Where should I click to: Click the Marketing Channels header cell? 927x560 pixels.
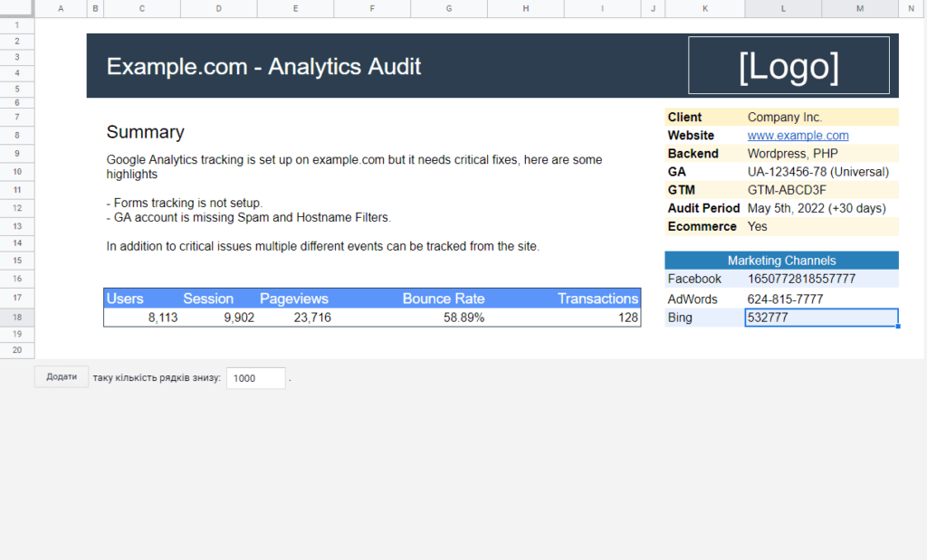[x=780, y=261]
